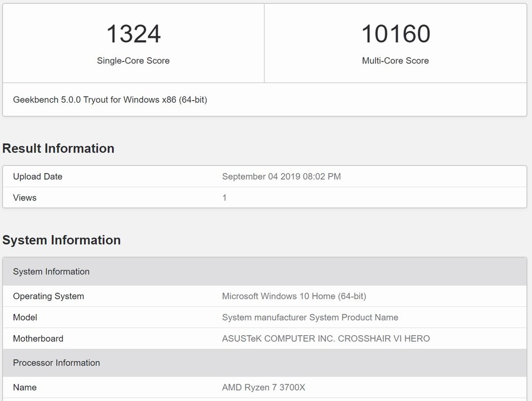Select the ASUSTeK CROSSHAIR VI HERO value
This screenshot has width=532, height=401.
[326, 339]
